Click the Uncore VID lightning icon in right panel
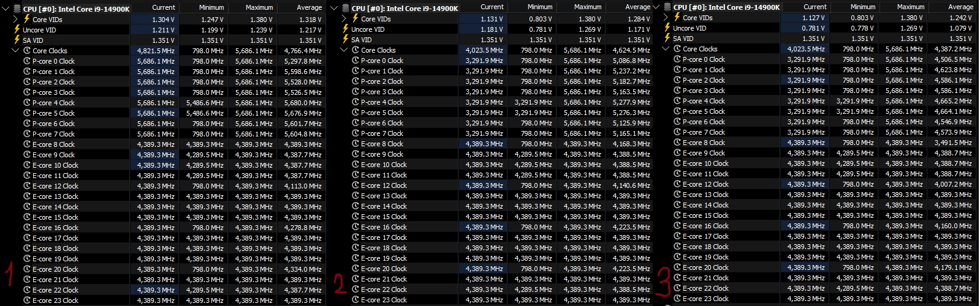Screen dimensions: 980x306 (667, 28)
